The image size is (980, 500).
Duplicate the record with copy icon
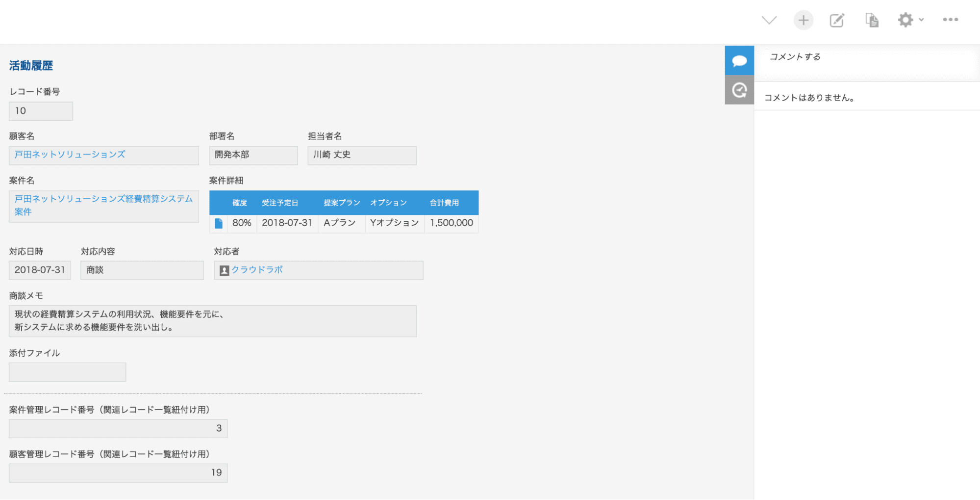[872, 20]
